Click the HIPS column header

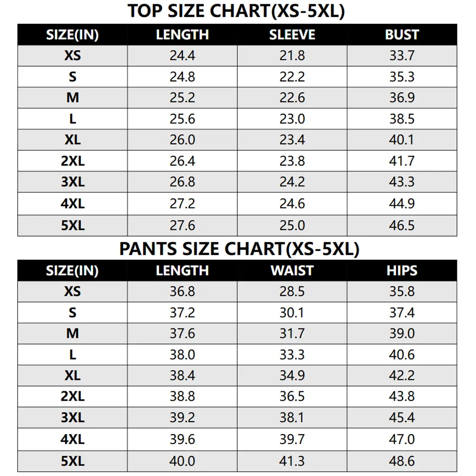click(x=402, y=270)
